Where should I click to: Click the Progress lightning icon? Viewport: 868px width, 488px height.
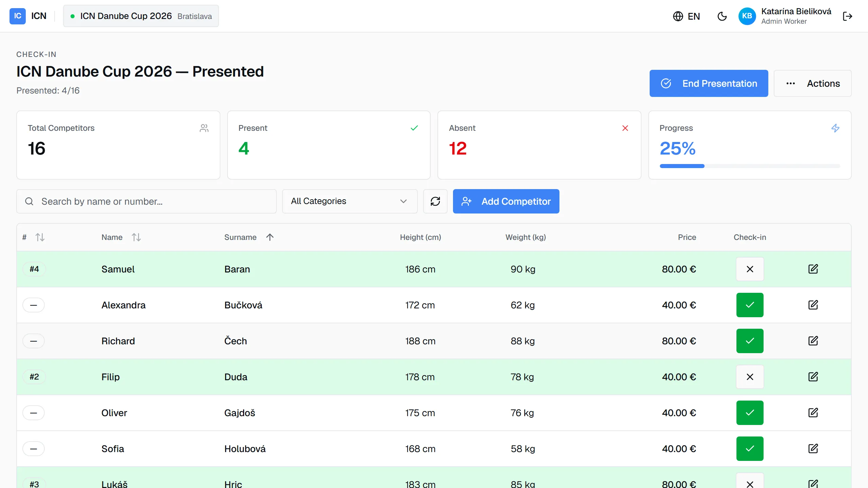pos(835,128)
